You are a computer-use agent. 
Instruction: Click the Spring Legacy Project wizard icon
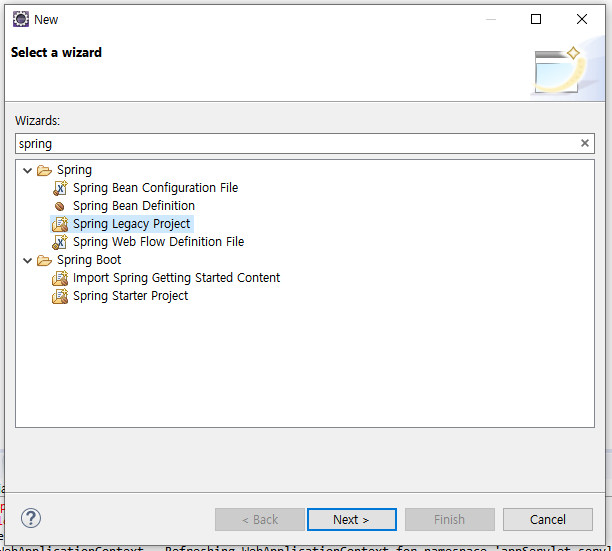coord(60,224)
